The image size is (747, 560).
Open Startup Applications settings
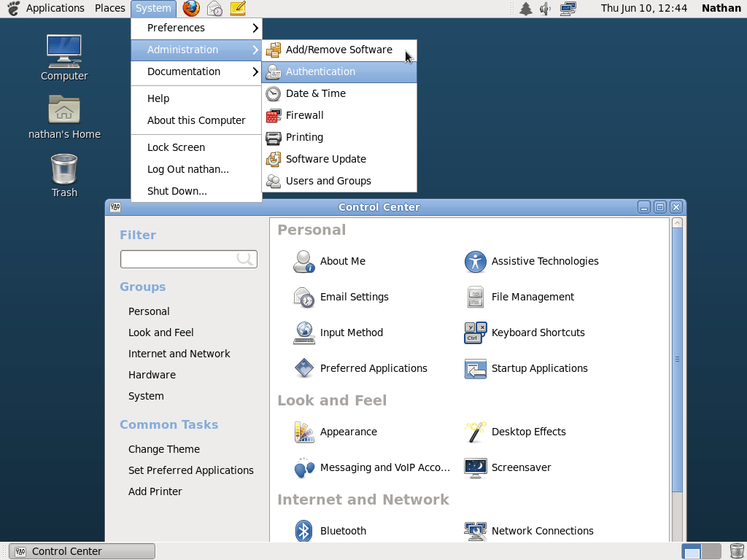[x=475, y=368]
